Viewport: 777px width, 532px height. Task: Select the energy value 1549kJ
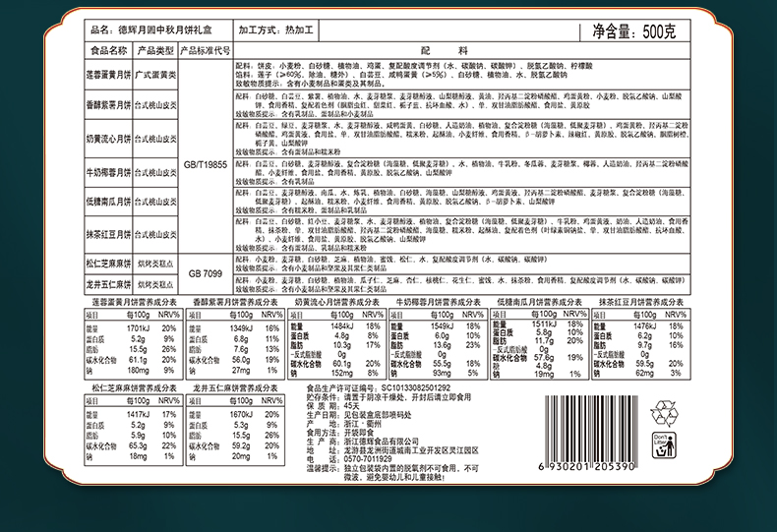click(442, 325)
